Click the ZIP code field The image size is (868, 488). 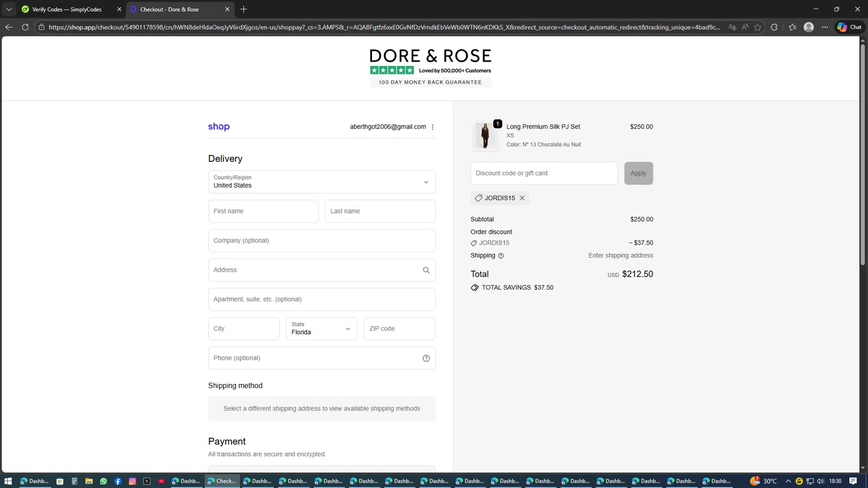point(400,328)
